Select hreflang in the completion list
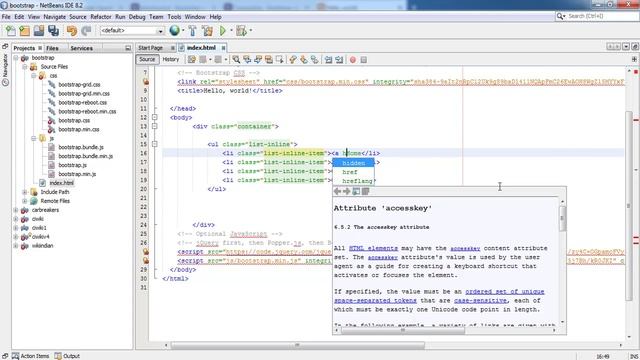 [x=353, y=181]
